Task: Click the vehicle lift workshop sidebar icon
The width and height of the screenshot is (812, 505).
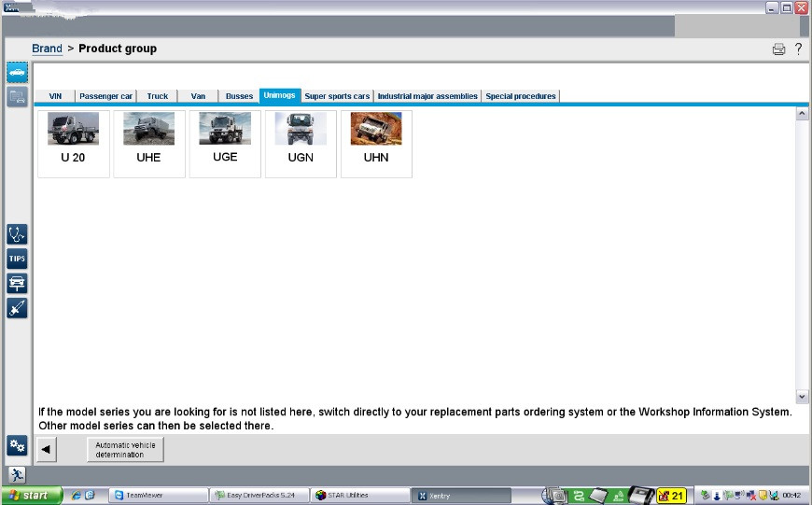Action: coord(17,284)
